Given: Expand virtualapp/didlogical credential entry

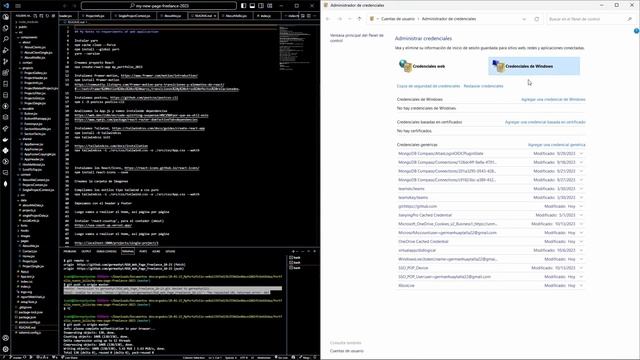Looking at the screenshot, I should point(581,250).
